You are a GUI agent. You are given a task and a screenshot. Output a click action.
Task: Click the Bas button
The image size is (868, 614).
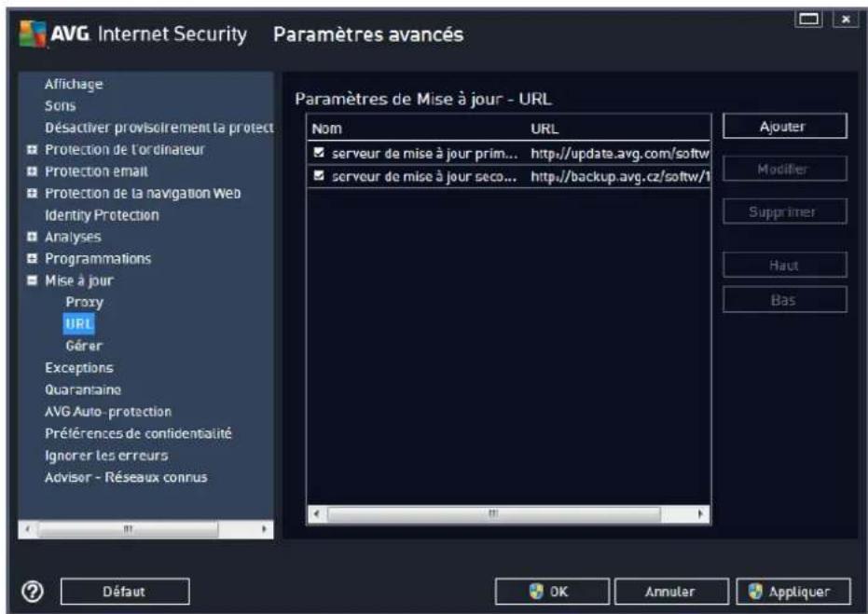pyautogui.click(x=784, y=300)
